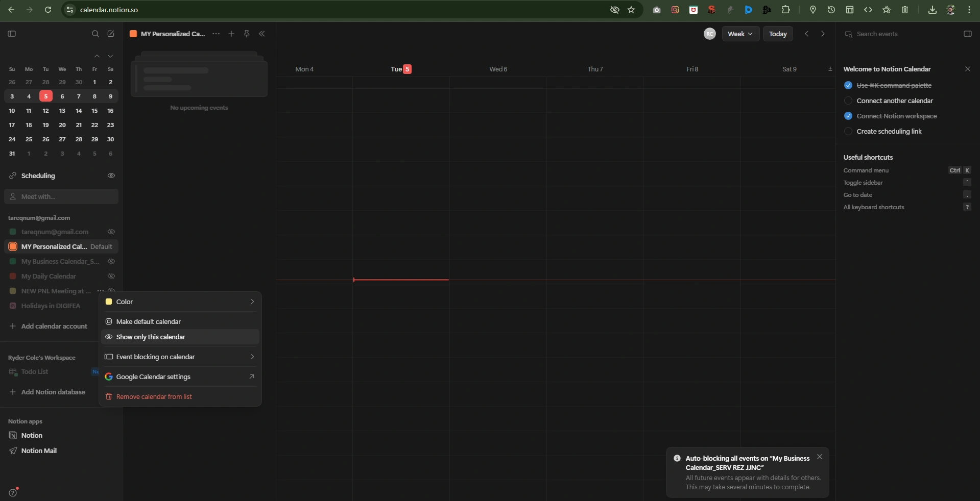Open the Google Calendar settings external arrow
Viewport: 980px width, 501px height.
click(x=251, y=377)
